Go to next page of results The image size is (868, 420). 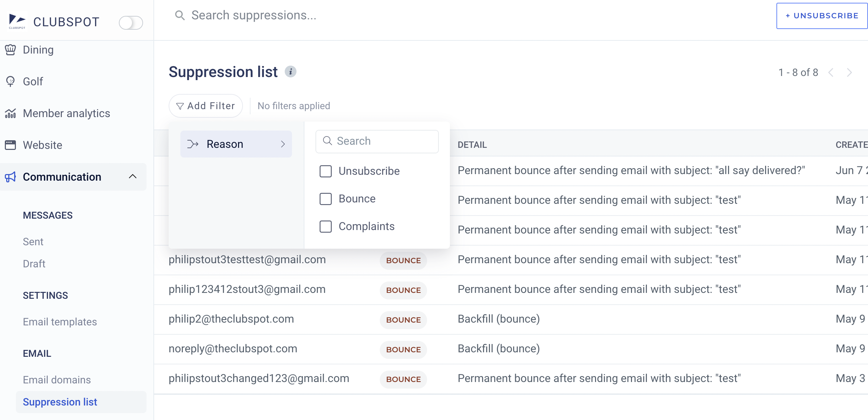coord(849,73)
